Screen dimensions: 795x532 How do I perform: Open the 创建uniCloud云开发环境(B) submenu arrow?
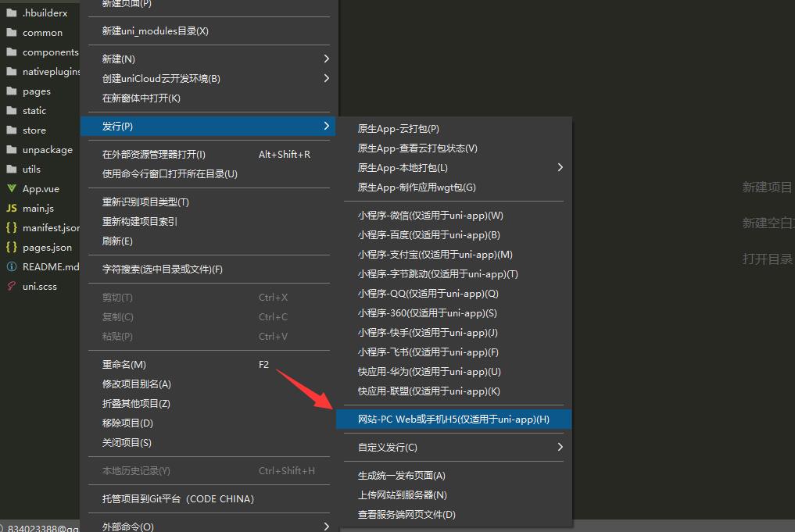point(326,78)
